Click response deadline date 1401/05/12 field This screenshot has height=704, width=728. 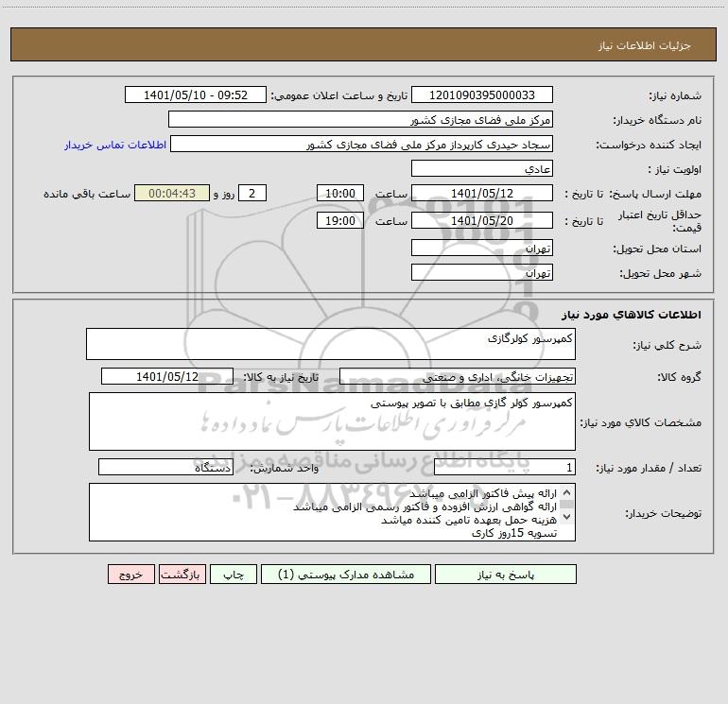click(482, 193)
